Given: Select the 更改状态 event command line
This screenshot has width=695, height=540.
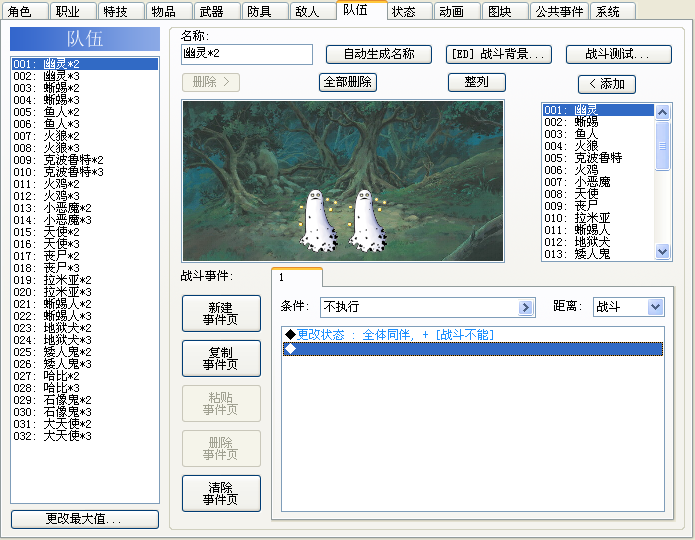Looking at the screenshot, I should coord(473,335).
